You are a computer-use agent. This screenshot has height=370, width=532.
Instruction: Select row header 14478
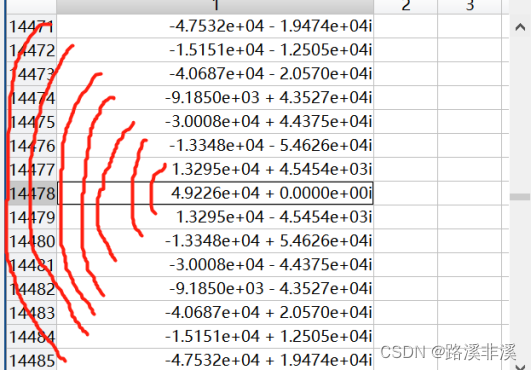32,193
